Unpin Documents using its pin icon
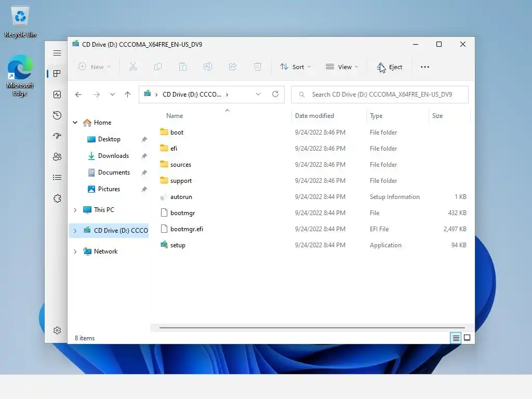Viewport: 532px width, 399px height. [x=144, y=172]
